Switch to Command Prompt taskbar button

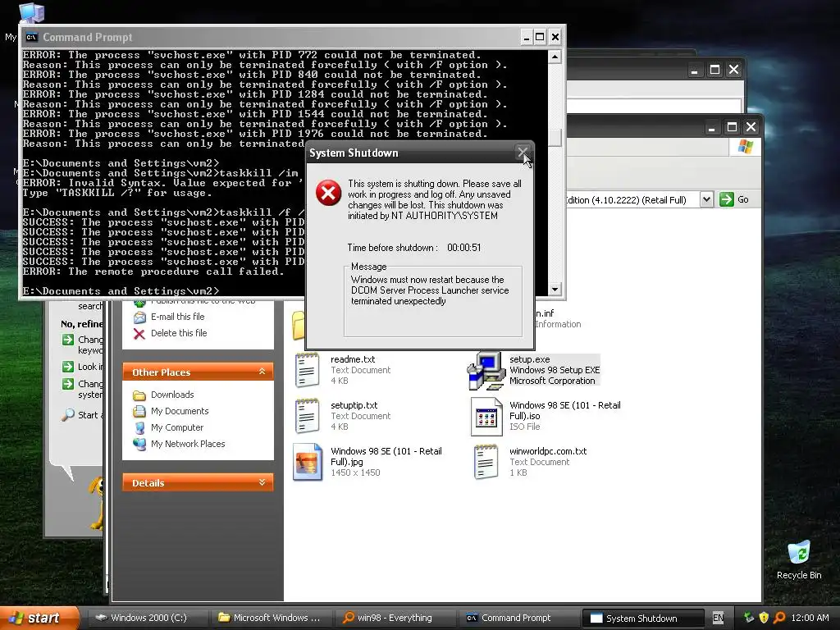[x=518, y=618]
